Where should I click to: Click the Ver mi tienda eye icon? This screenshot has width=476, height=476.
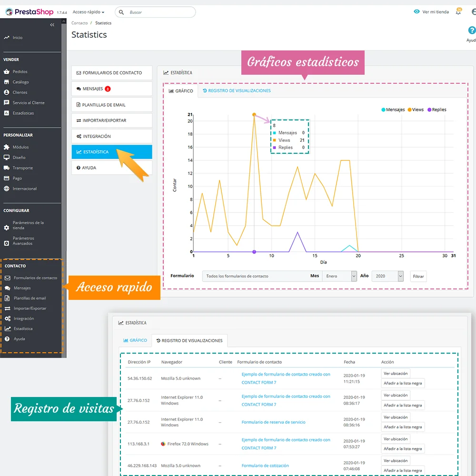point(416,12)
